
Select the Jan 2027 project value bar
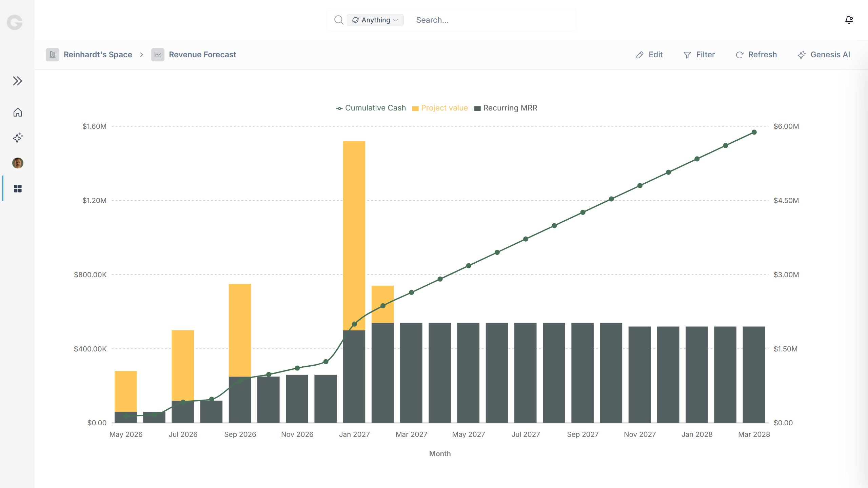click(354, 236)
